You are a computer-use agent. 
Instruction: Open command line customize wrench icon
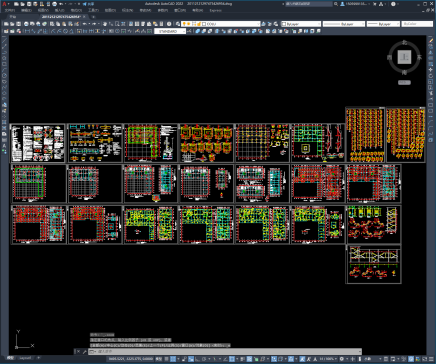tap(84, 351)
